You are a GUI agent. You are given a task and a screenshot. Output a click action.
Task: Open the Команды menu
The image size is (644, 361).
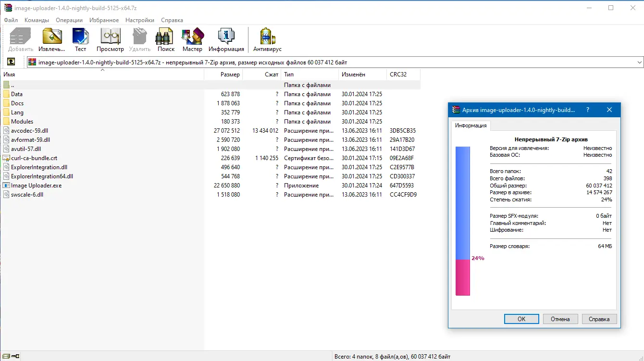pos(37,20)
